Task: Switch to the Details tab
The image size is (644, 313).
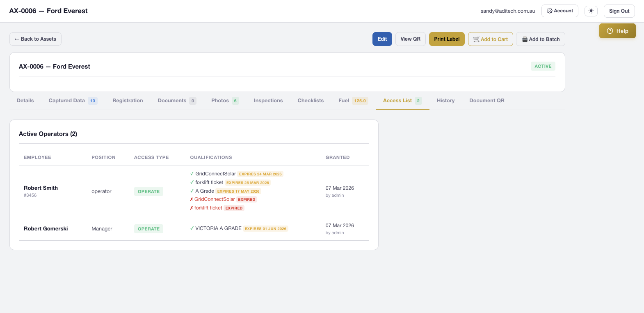Action: (x=25, y=101)
